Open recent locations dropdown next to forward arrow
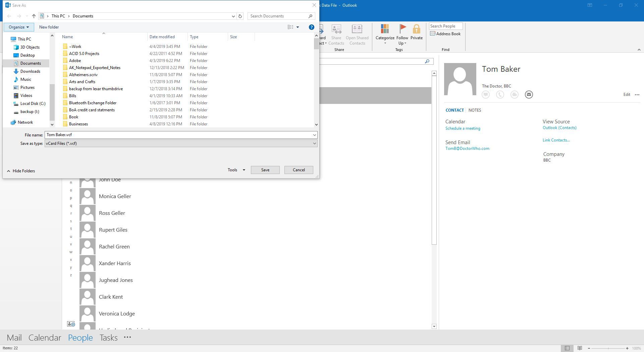Image resolution: width=644 pixels, height=352 pixels. (x=27, y=16)
